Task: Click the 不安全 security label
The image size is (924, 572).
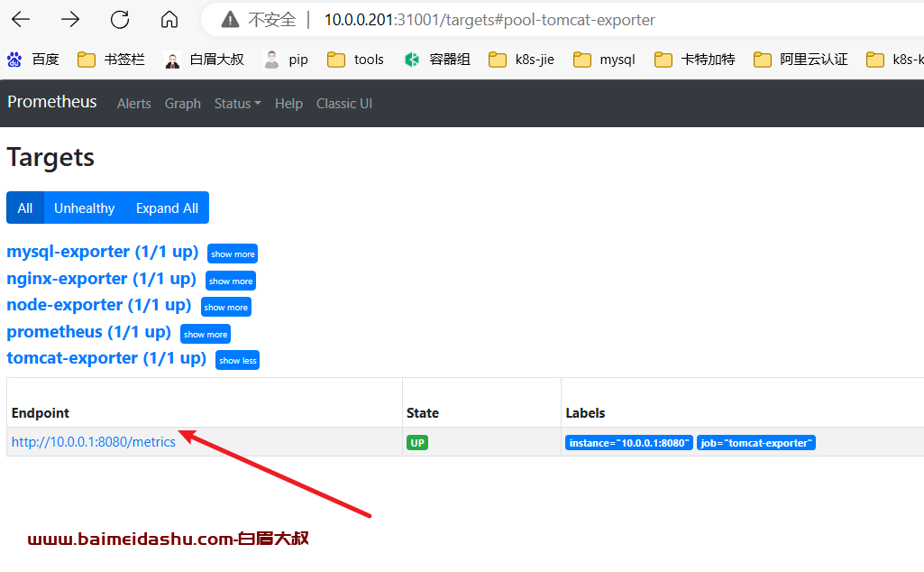Action: (271, 20)
